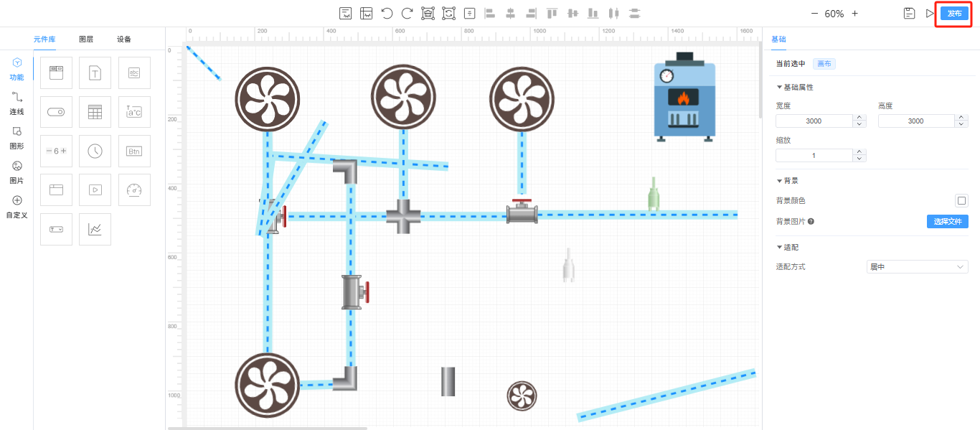Viewport: 980px width, 430px height.
Task: Click the save icon beside the preview arrow
Action: 909,13
